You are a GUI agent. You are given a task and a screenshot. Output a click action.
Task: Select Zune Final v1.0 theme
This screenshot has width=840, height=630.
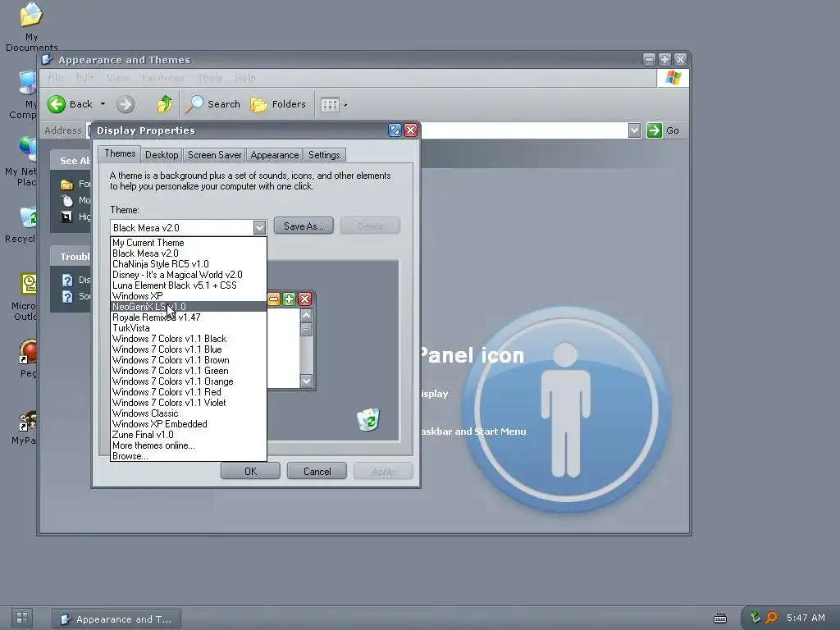pos(189,435)
